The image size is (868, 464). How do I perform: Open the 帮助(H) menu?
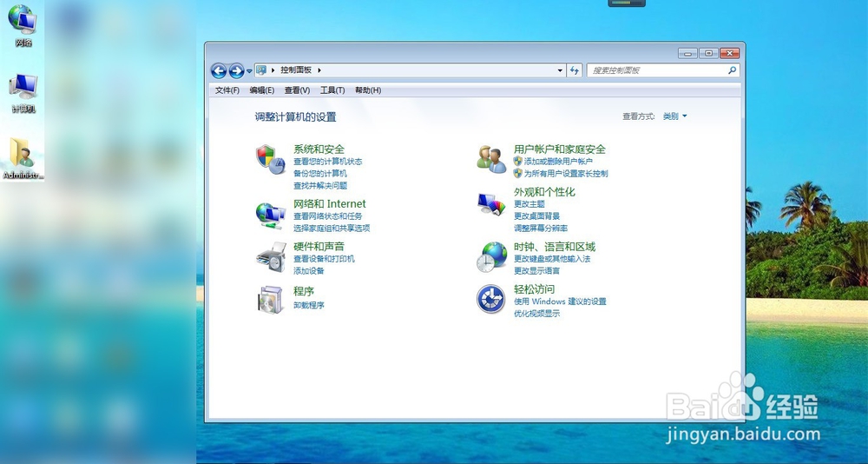coord(368,90)
